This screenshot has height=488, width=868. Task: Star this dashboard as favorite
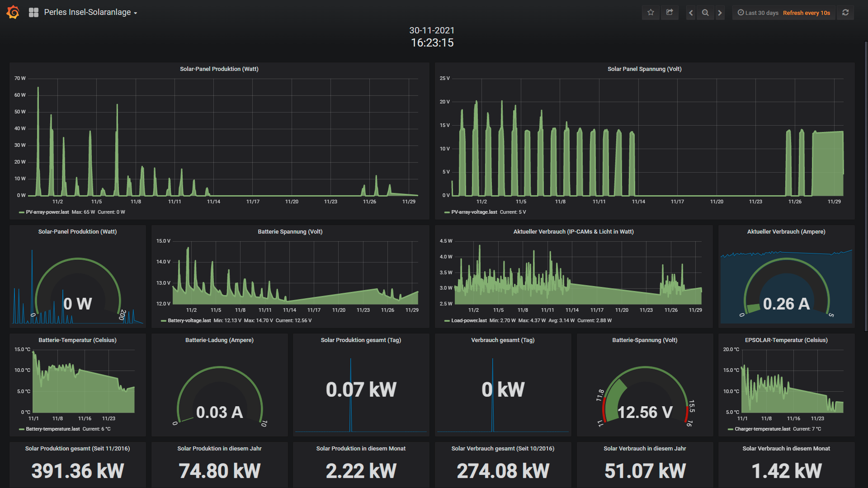(651, 13)
